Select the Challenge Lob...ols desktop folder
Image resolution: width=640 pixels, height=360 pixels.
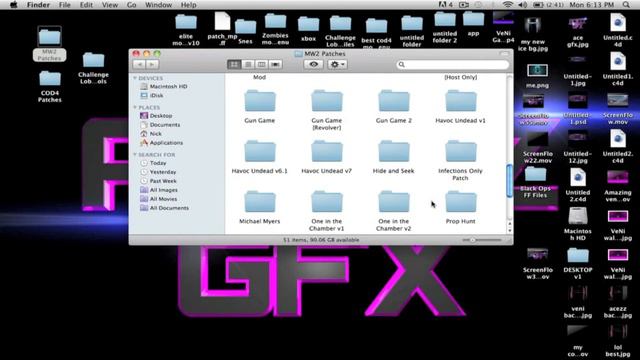click(93, 68)
